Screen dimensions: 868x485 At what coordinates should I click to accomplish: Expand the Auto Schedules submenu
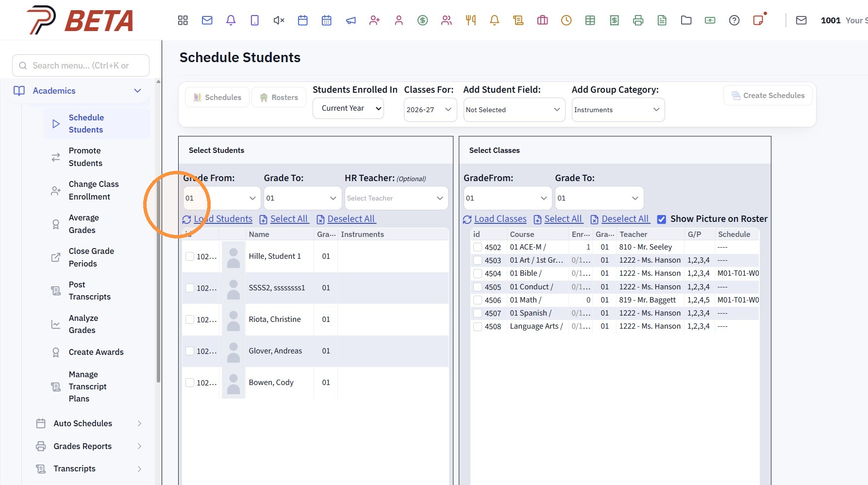click(x=89, y=423)
